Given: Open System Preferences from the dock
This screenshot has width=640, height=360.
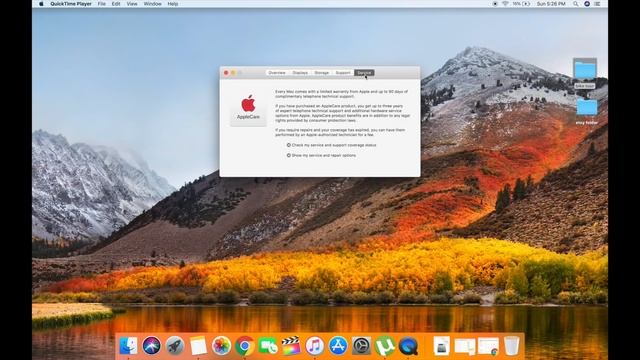Looking at the screenshot, I should point(361,346).
